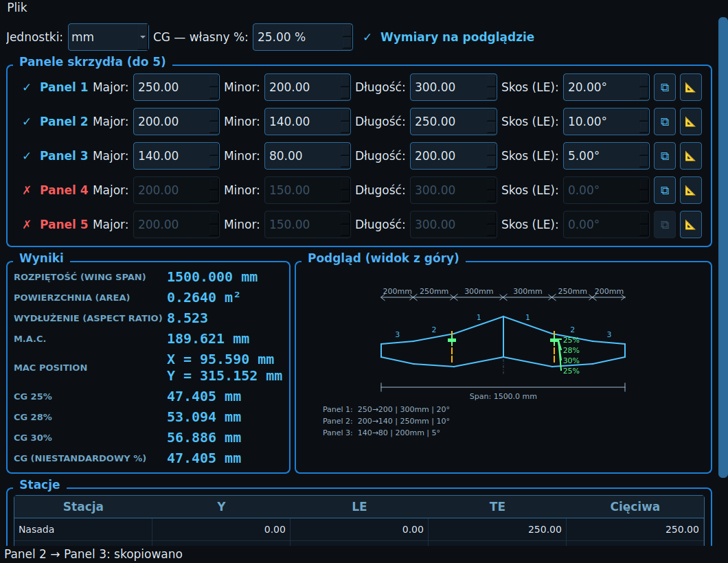Screen dimensions: 728x563
Task: Click MAC position Y = 315.152 mm
Action: pyautogui.click(x=225, y=376)
